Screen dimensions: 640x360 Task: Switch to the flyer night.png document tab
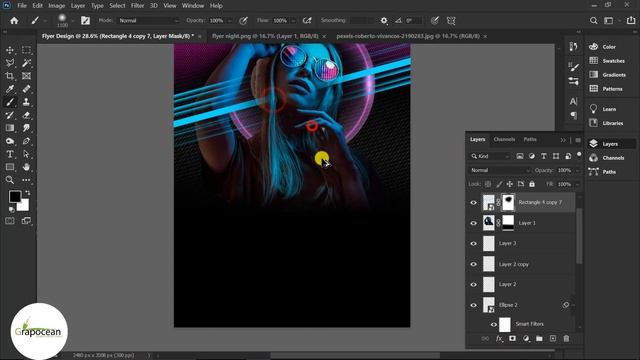pyautogui.click(x=265, y=36)
